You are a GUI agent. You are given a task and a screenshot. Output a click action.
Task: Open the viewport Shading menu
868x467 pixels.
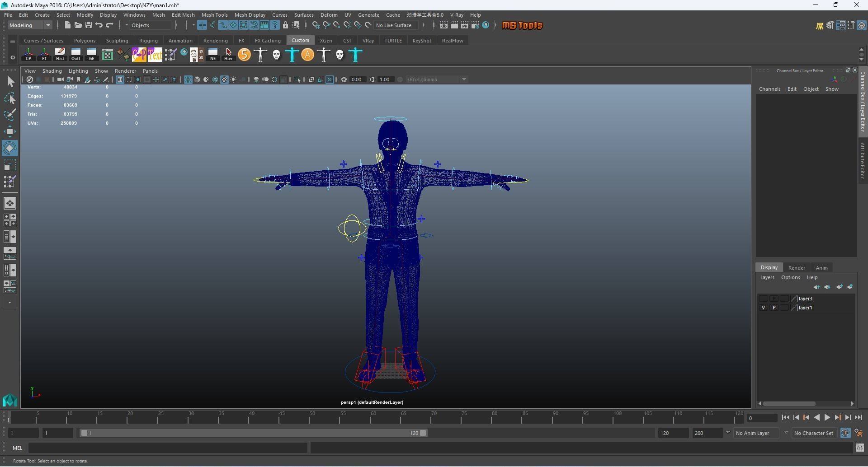click(52, 71)
